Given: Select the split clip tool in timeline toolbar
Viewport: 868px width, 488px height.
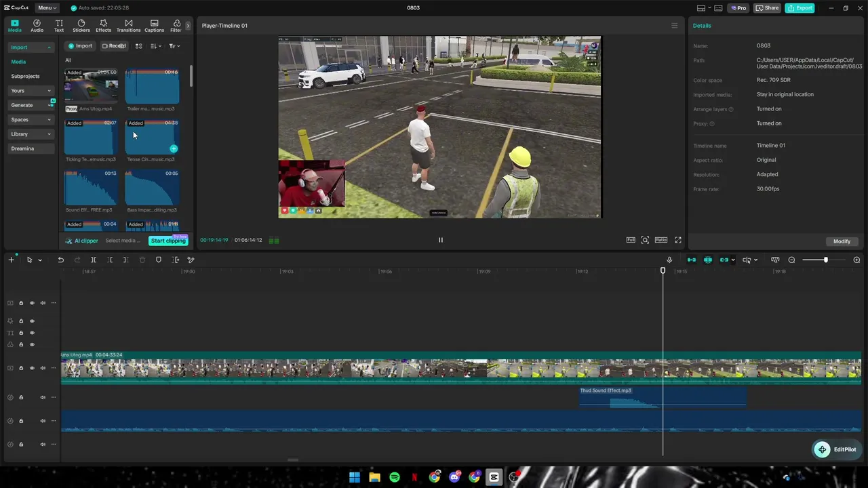Looking at the screenshot, I should [94, 260].
